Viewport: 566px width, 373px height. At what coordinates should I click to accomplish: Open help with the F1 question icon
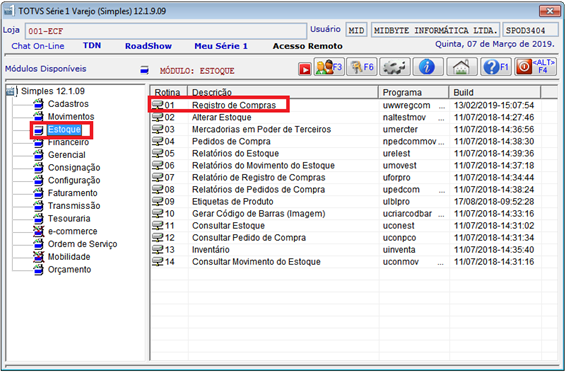pos(496,67)
